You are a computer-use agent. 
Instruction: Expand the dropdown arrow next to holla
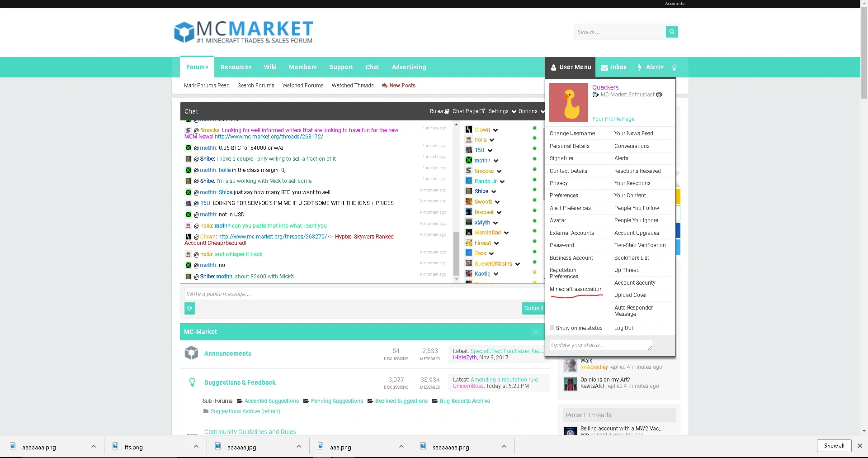pyautogui.click(x=492, y=140)
